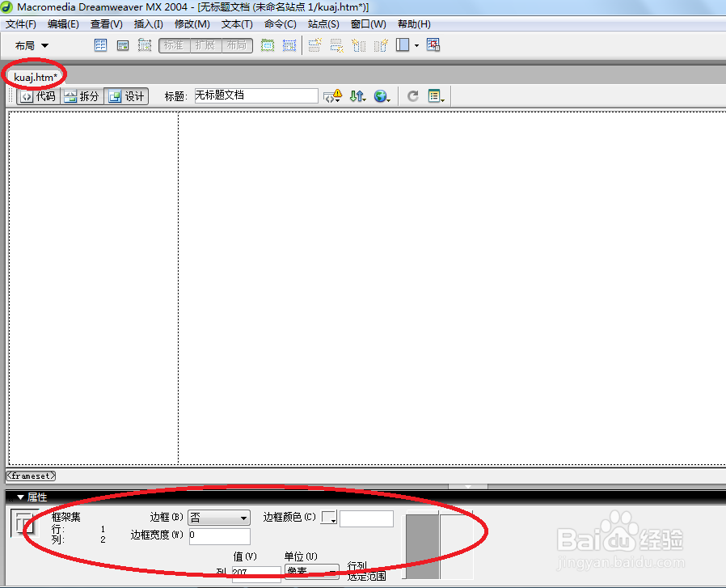Screen dimensions: 726x588
Task: Open the 插入(I) menu
Action: tap(148, 24)
